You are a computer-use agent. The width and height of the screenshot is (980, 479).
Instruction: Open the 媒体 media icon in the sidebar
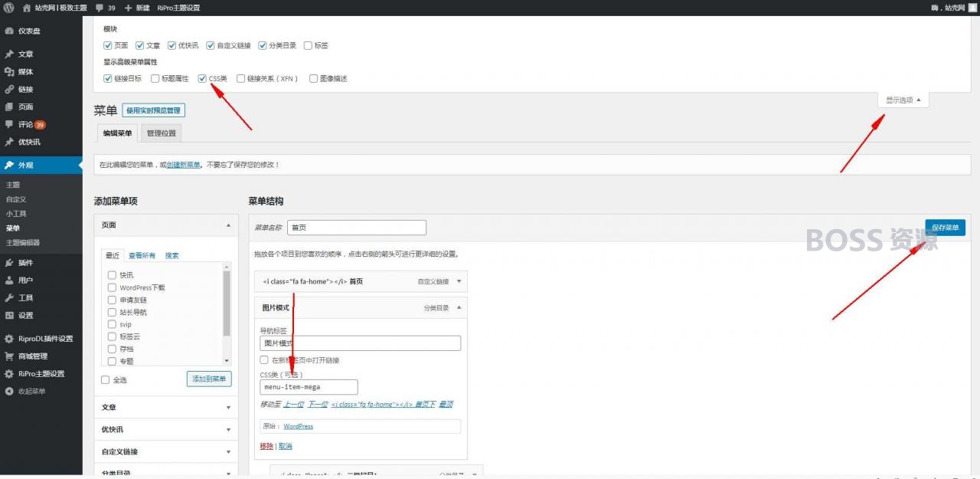9,72
